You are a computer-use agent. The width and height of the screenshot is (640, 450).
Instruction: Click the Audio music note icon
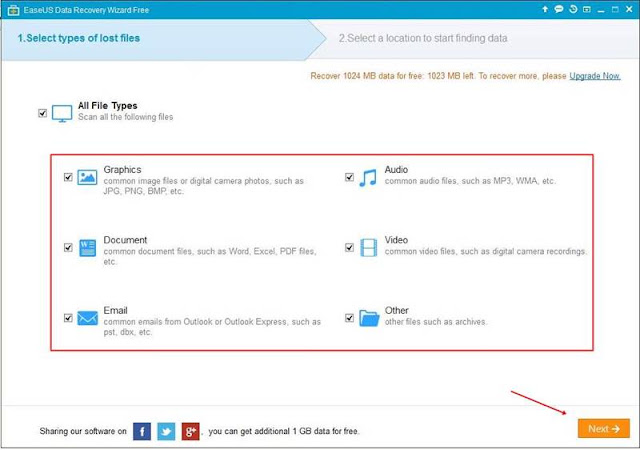tap(368, 178)
